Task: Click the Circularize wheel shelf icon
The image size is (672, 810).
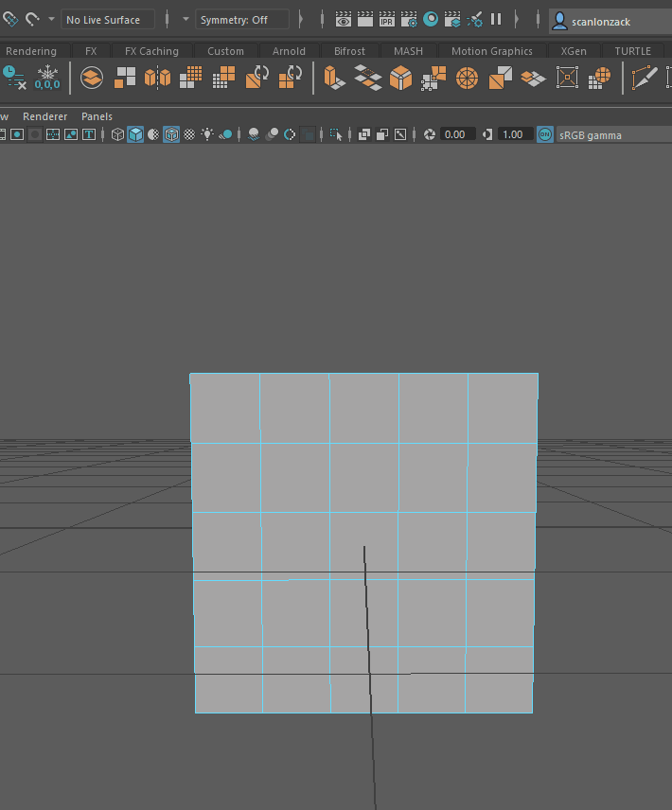Action: tap(467, 78)
